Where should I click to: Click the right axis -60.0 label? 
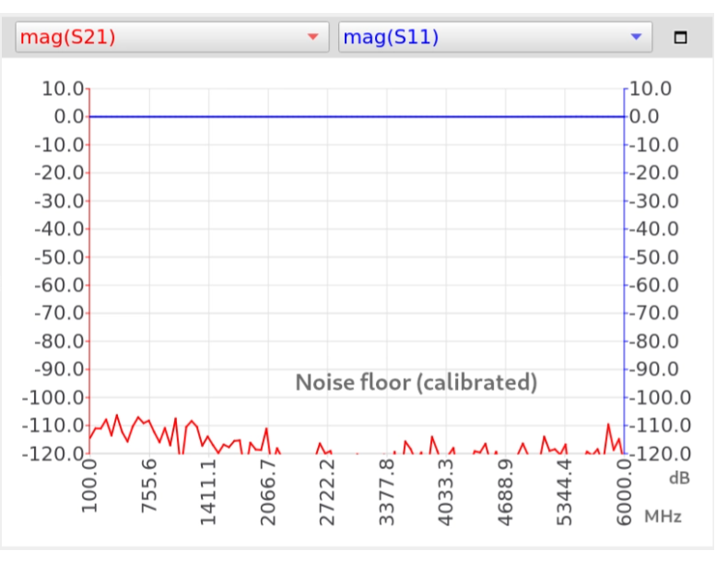point(655,285)
